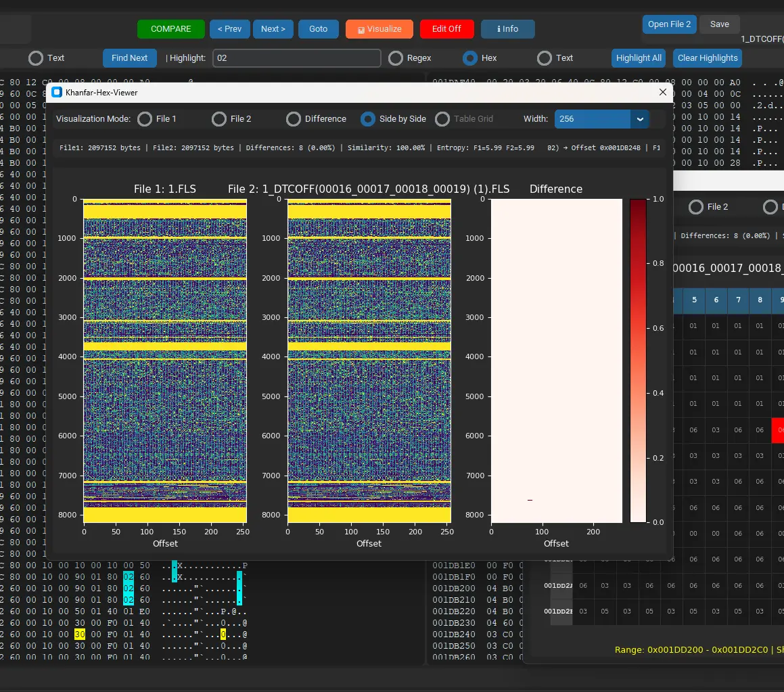Run Find Next for the highlight value

[129, 58]
